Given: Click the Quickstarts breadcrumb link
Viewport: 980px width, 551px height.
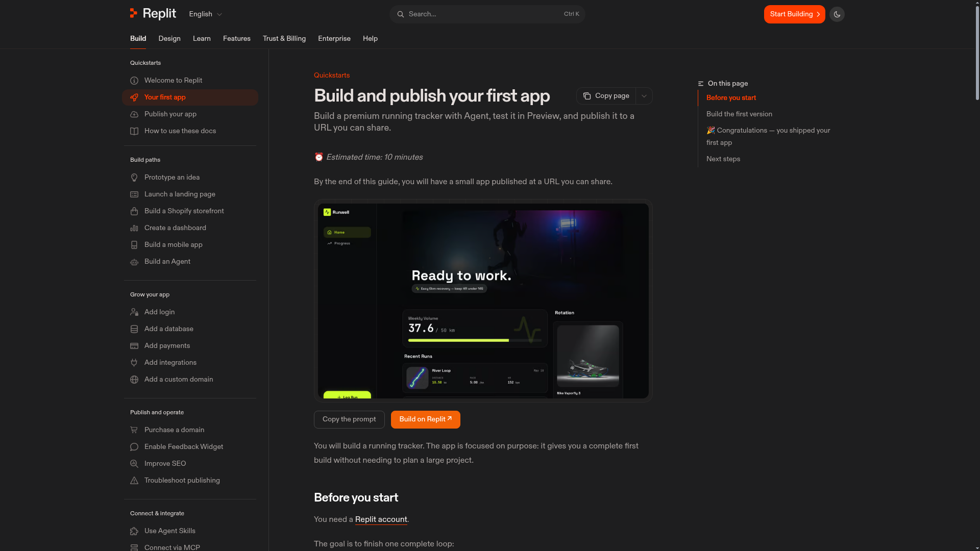Looking at the screenshot, I should (x=332, y=75).
